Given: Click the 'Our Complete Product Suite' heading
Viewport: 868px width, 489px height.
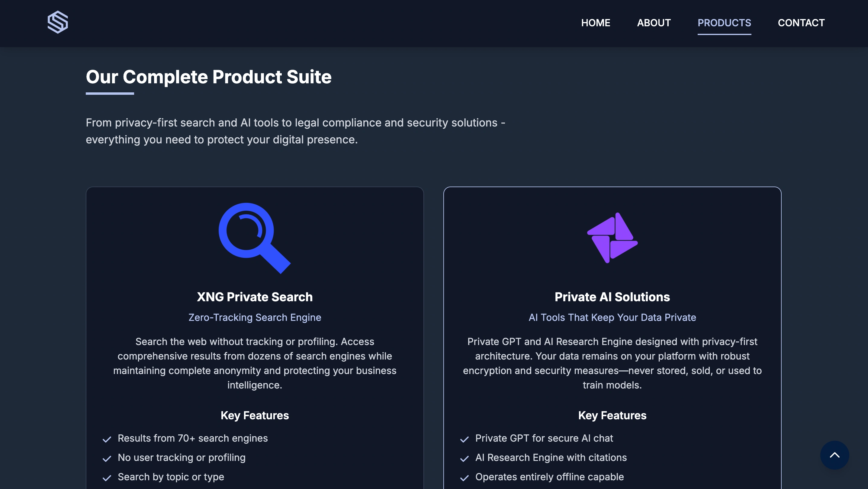Looking at the screenshot, I should (209, 77).
